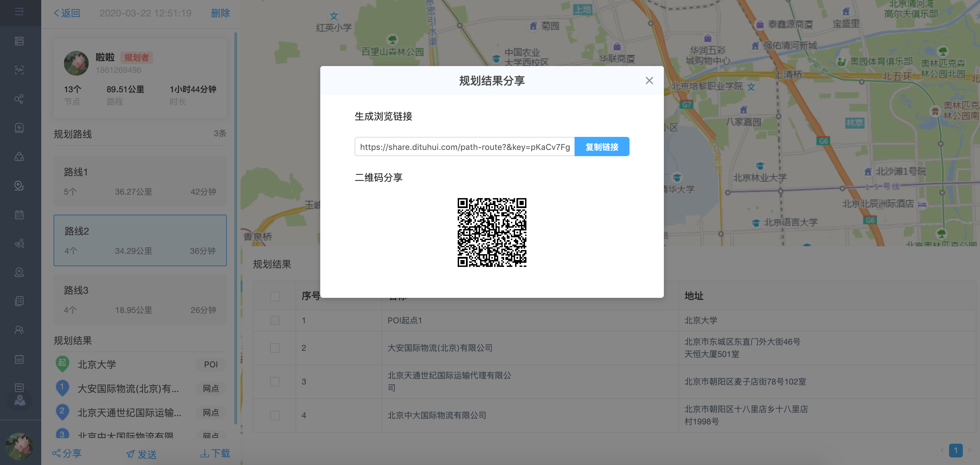Check the row 3 北京天通世纪 checkbox
This screenshot has width=980, height=465.
(x=275, y=382)
